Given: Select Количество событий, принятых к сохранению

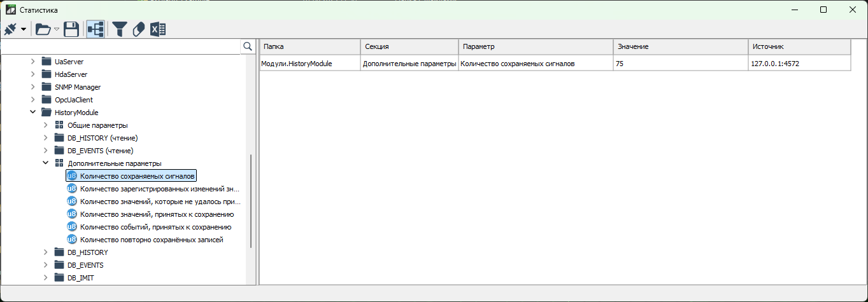Looking at the screenshot, I should point(155,227).
